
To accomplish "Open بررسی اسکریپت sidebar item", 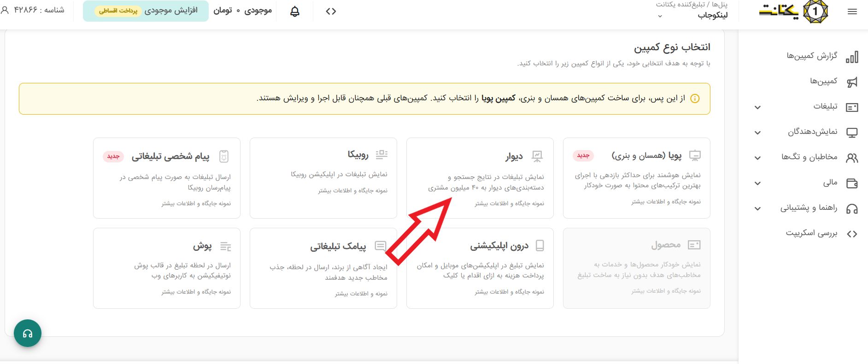I will (x=811, y=233).
